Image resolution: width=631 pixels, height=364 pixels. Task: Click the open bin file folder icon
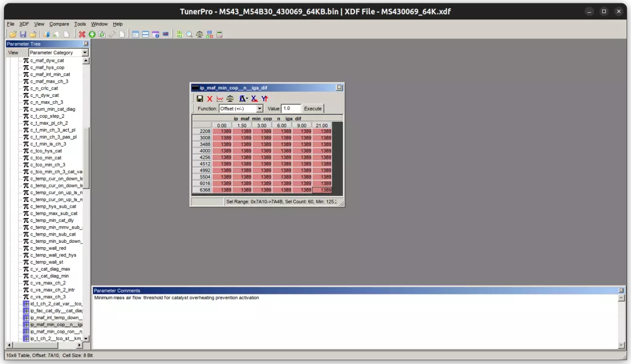[13, 34]
